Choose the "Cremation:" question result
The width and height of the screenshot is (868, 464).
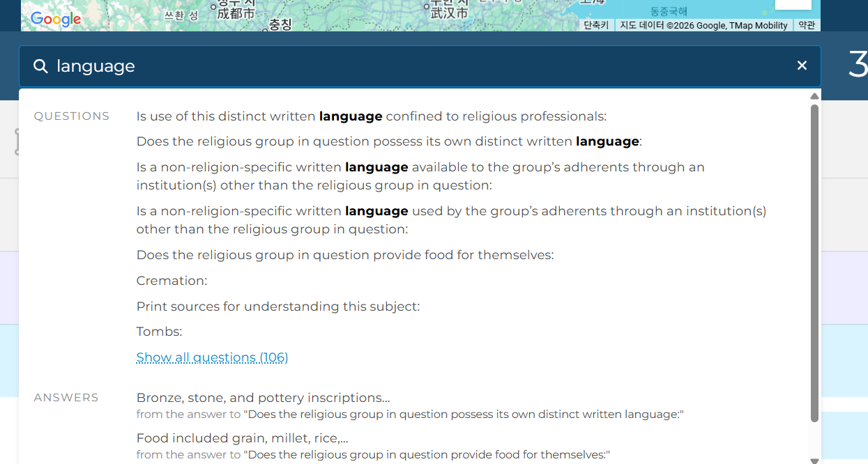pyautogui.click(x=172, y=281)
